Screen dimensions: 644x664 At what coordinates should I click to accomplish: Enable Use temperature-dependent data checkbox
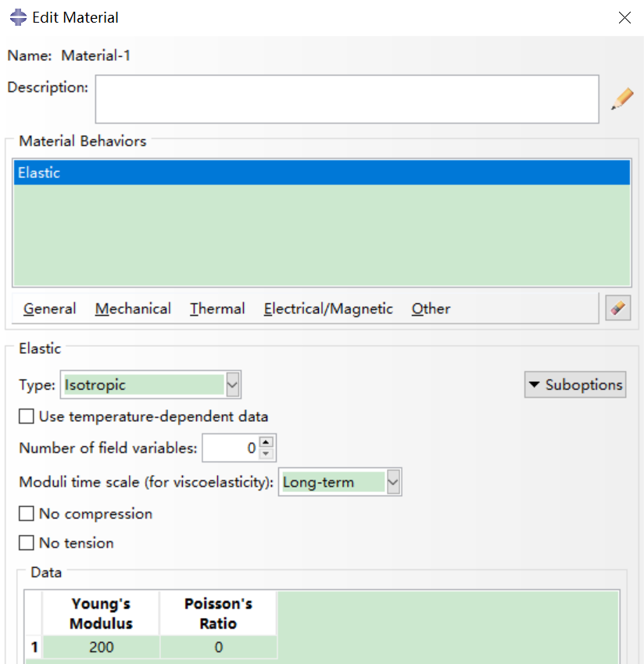click(x=27, y=416)
